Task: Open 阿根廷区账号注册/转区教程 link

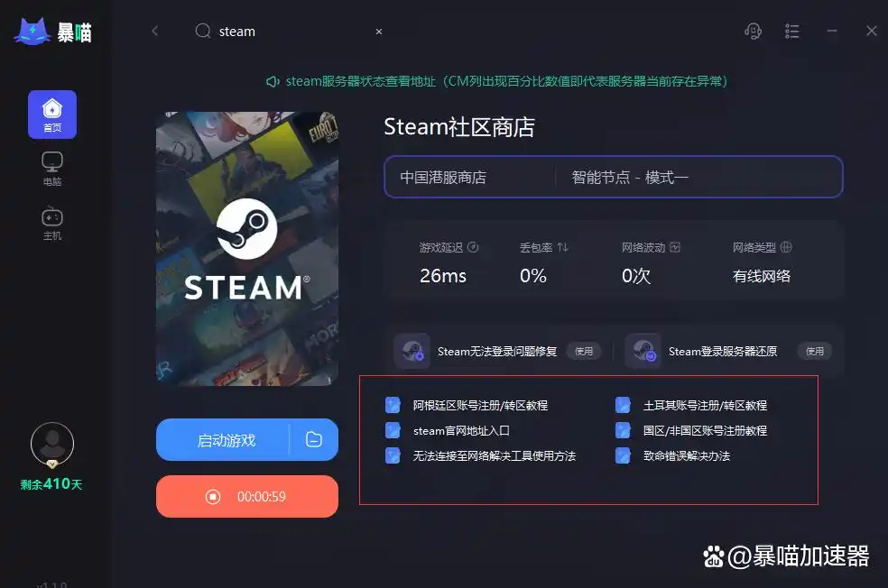Action: (480, 405)
